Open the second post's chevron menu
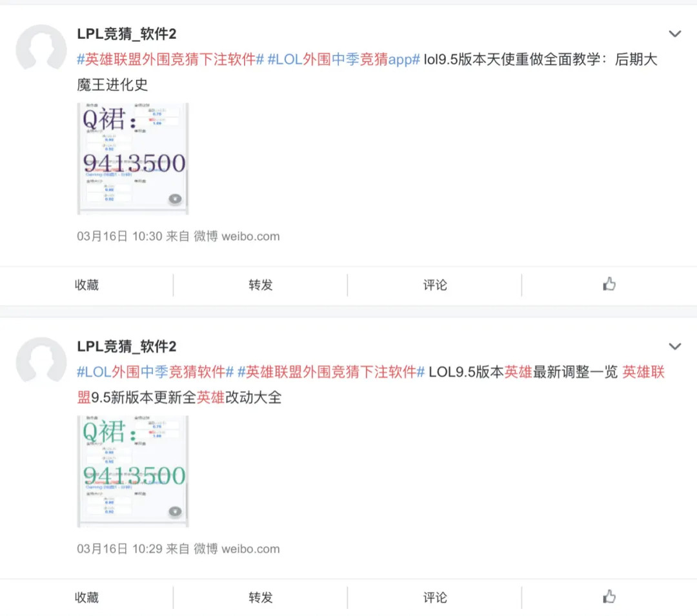This screenshot has width=697, height=616. [x=675, y=347]
